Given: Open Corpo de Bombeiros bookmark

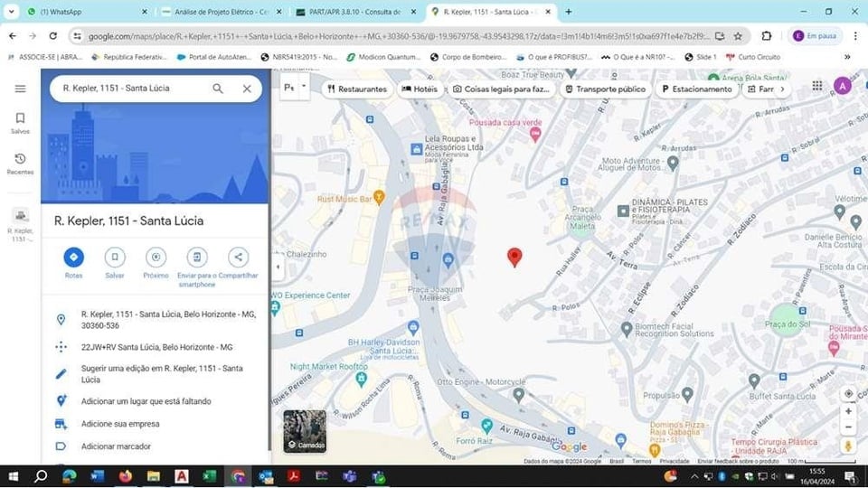Looking at the screenshot, I should pos(467,57).
